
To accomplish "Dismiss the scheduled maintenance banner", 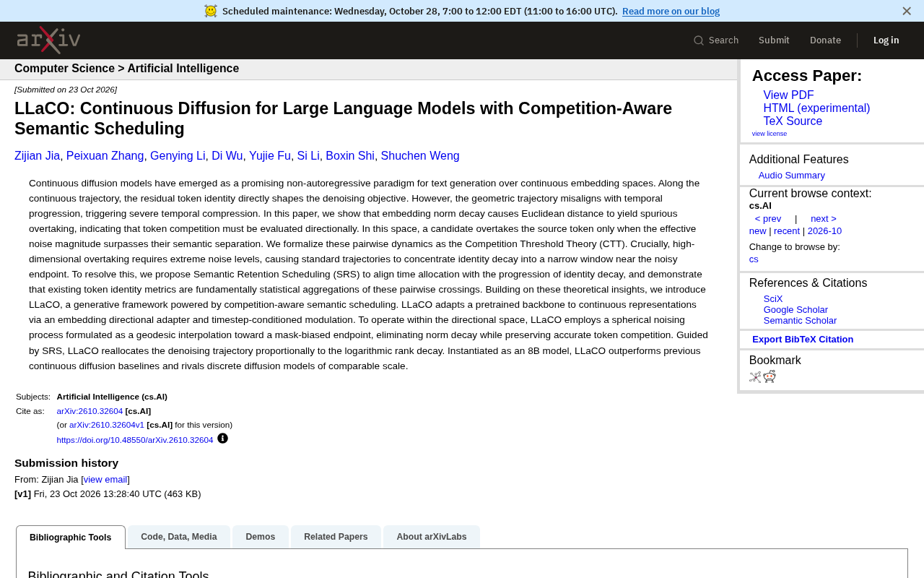I will 907,11.
